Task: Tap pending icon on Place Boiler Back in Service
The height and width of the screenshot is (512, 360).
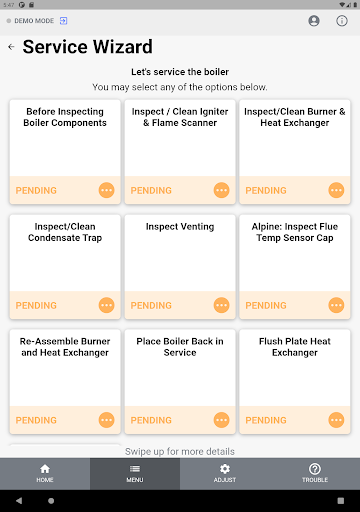Action: coord(221,420)
